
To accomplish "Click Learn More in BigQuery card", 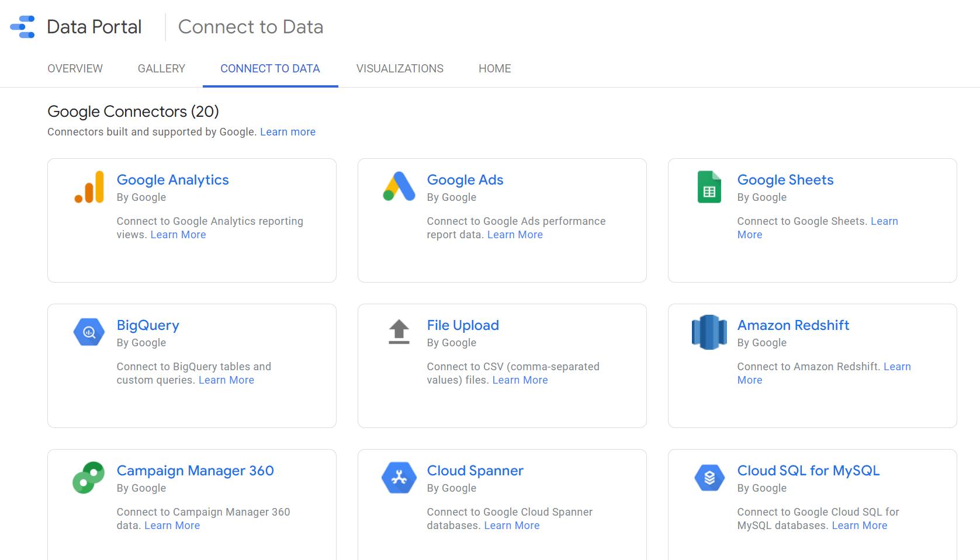I will pos(226,380).
